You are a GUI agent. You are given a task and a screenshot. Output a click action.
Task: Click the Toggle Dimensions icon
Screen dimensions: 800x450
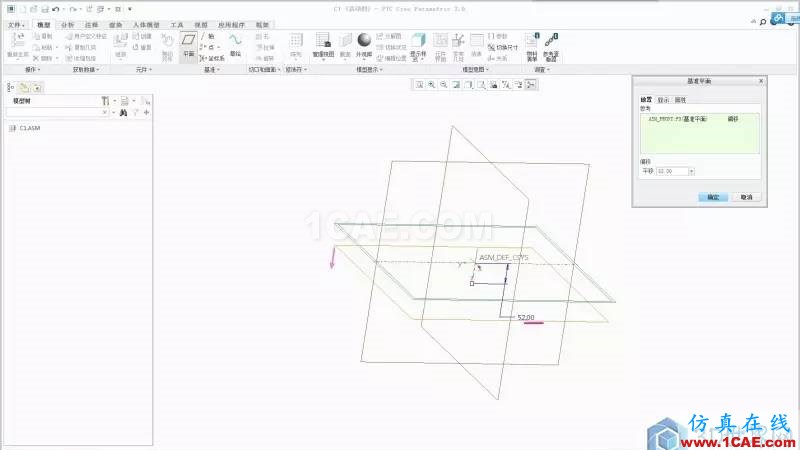[x=503, y=47]
